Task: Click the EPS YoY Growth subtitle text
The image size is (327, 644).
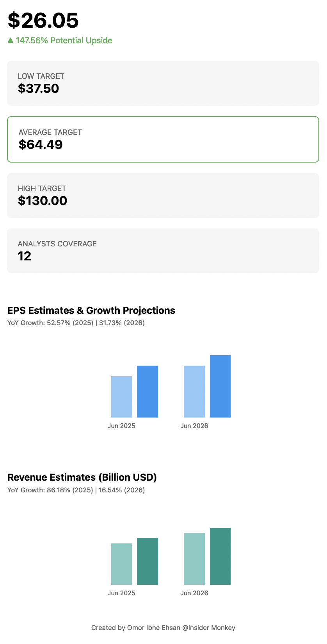Action: click(x=76, y=323)
